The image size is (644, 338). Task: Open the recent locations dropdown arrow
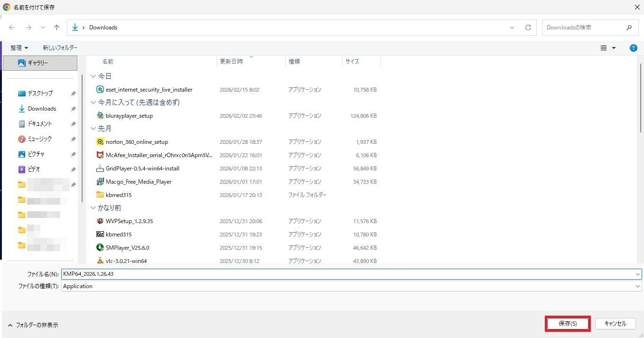click(x=43, y=28)
